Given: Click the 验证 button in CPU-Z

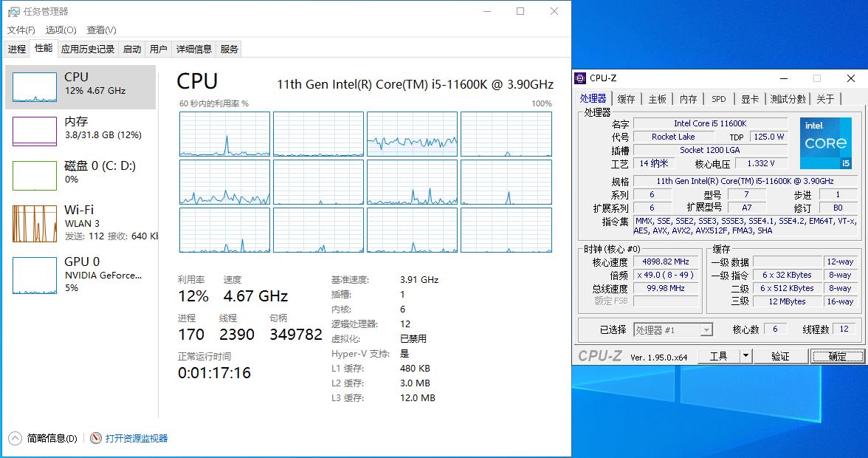Looking at the screenshot, I should [781, 356].
